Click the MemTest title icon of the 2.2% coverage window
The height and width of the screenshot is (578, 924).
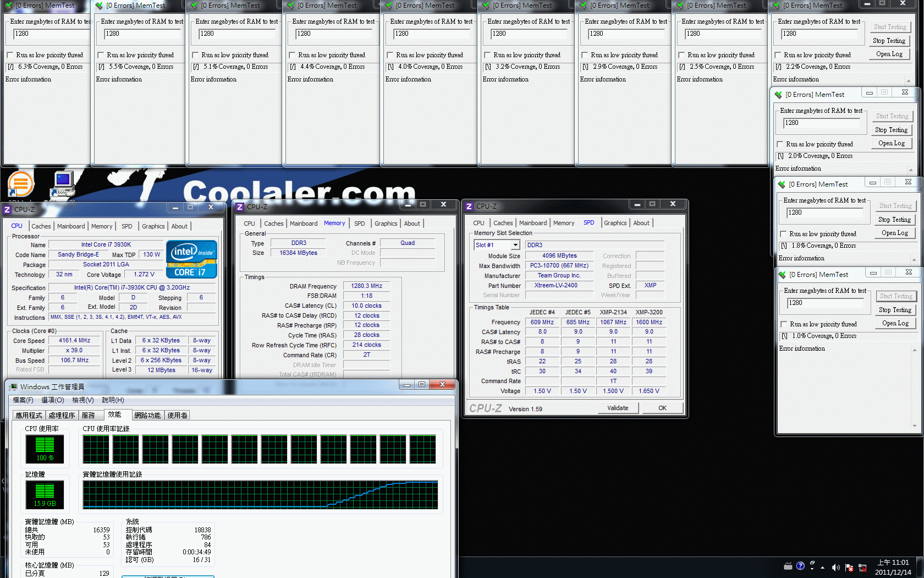776,6
